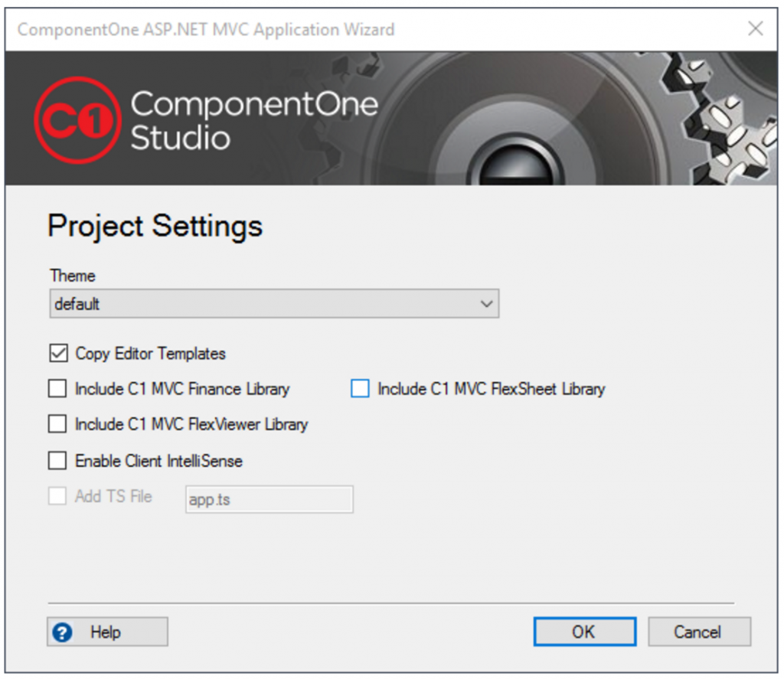Click the app.ts file name field
Image resolution: width=784 pixels, height=679 pixels.
(x=269, y=499)
